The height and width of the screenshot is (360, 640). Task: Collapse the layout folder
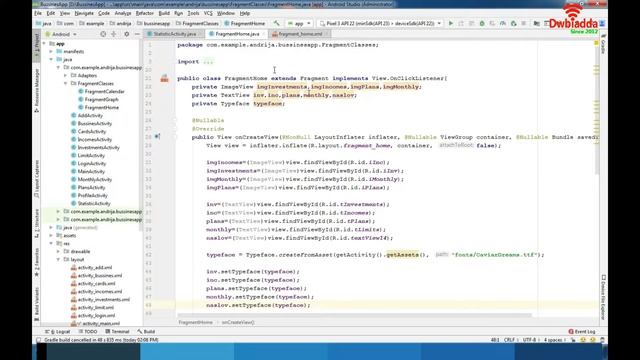click(58, 260)
